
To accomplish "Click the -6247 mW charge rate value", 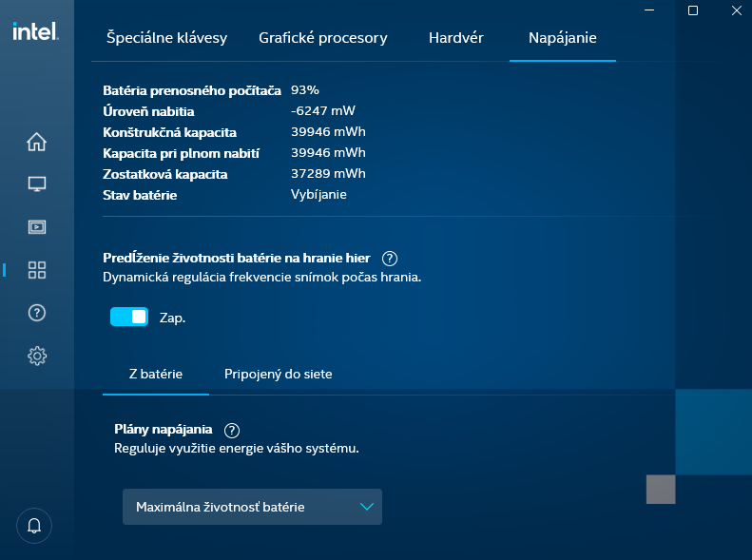I will (323, 110).
